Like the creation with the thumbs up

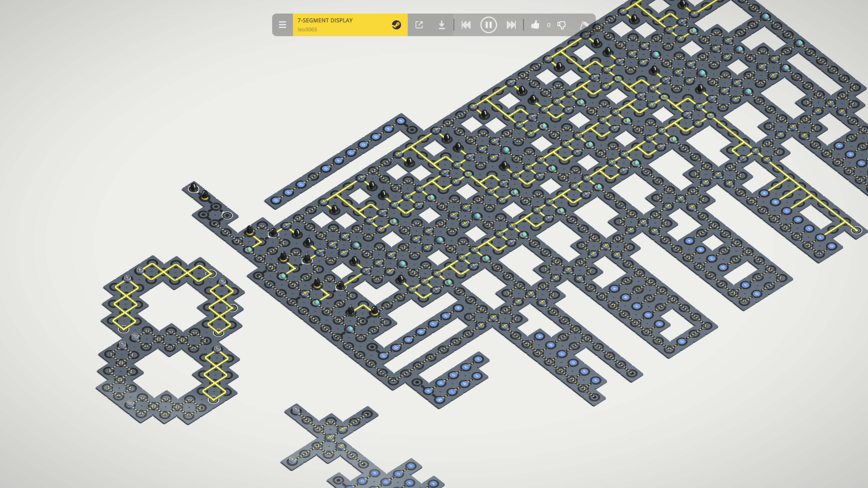pyautogui.click(x=535, y=25)
